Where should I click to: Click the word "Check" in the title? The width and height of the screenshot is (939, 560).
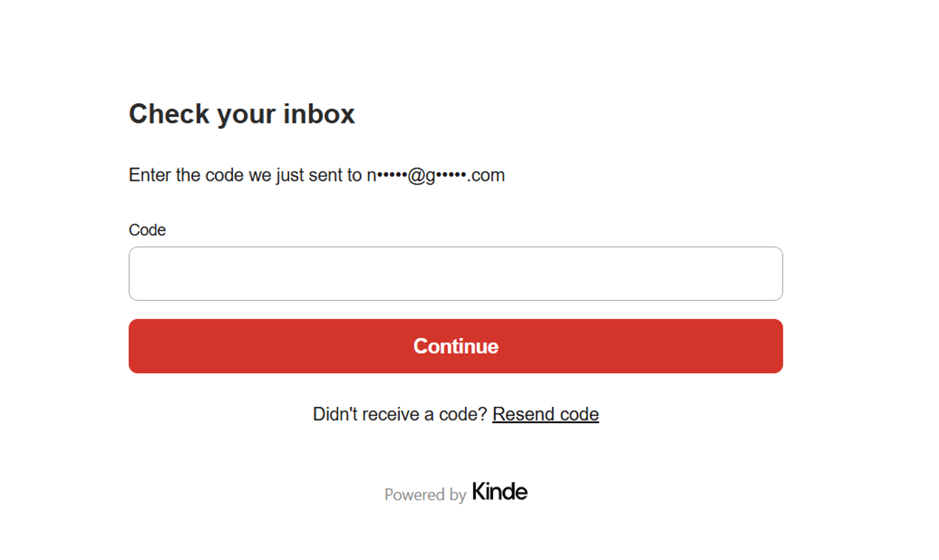[169, 114]
